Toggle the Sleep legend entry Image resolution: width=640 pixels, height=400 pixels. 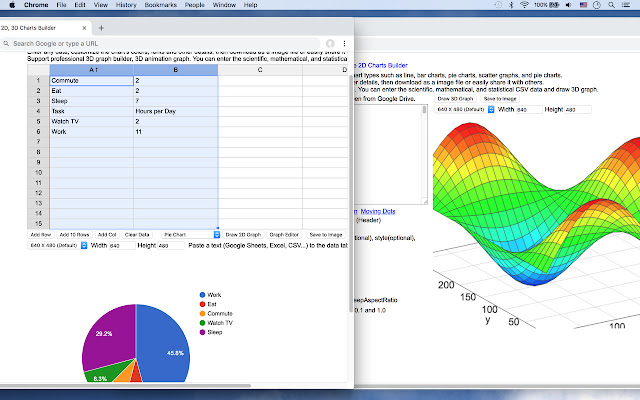[x=216, y=331]
